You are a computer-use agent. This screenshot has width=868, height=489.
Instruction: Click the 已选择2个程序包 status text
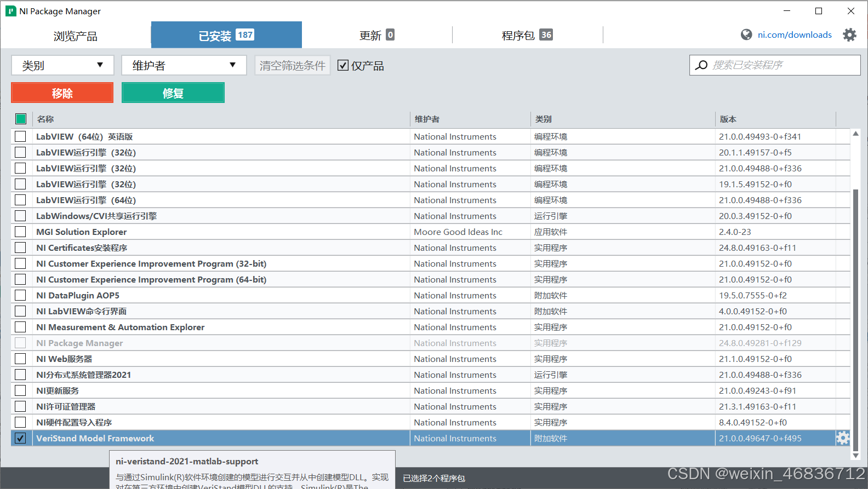(x=434, y=478)
